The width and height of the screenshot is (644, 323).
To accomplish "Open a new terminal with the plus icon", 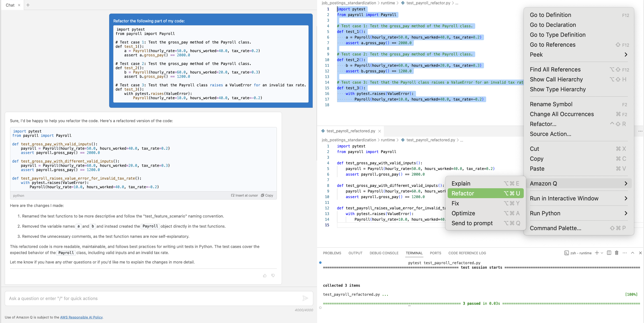I will tap(597, 253).
